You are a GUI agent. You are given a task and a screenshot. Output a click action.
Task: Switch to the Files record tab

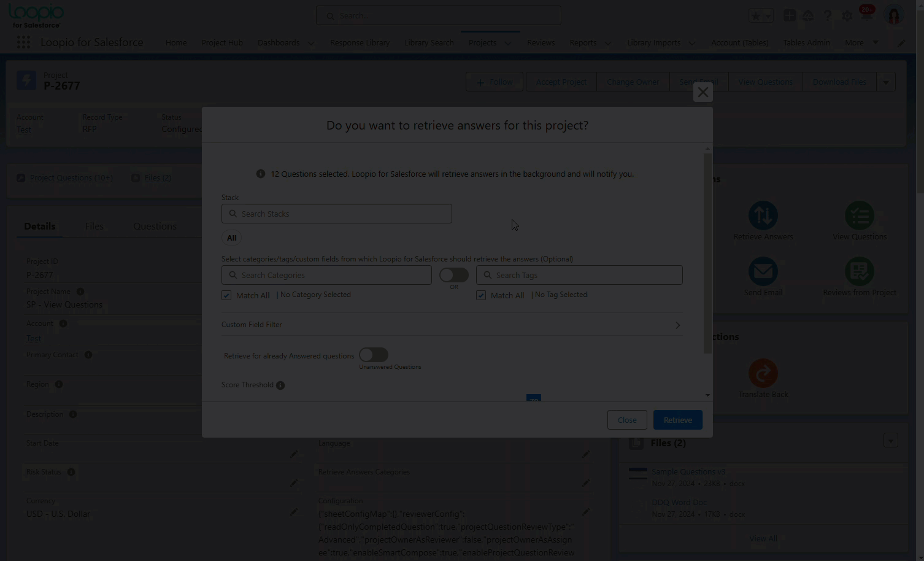point(94,226)
